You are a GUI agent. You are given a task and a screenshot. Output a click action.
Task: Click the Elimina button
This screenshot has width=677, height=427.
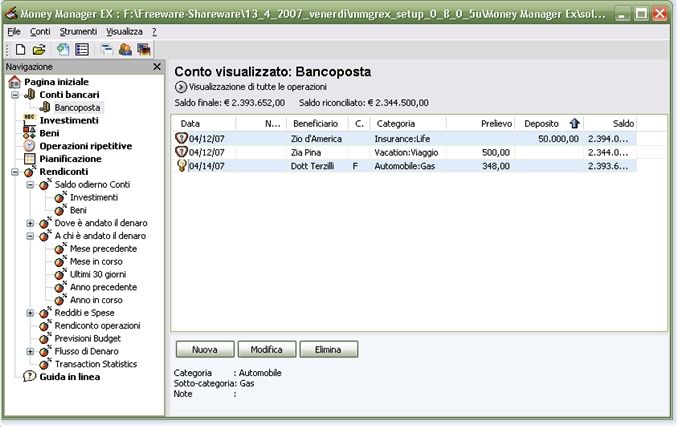(328, 349)
